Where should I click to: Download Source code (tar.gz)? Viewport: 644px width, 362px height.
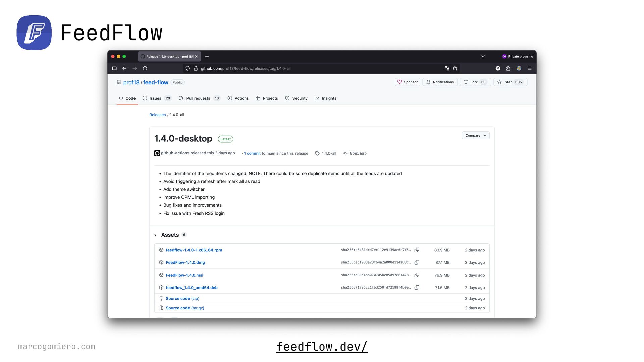tap(185, 308)
